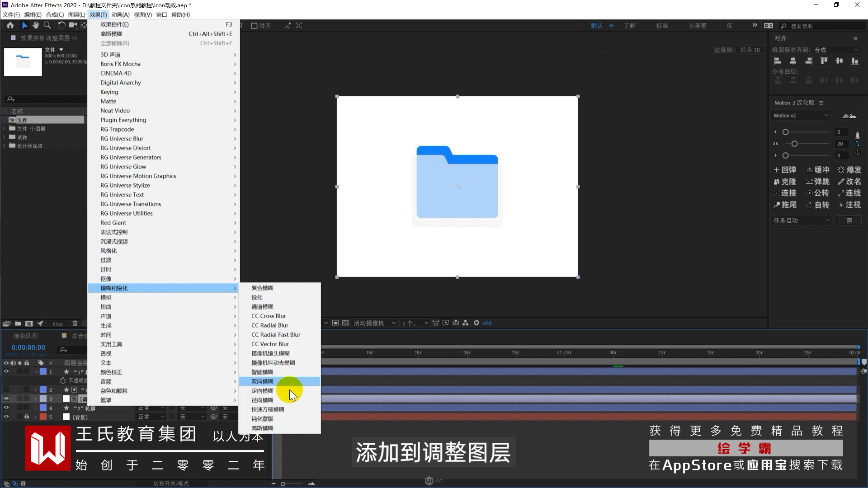The height and width of the screenshot is (488, 868).
Task: Click the delete trash icon in Motion panel
Action: pyautogui.click(x=849, y=221)
